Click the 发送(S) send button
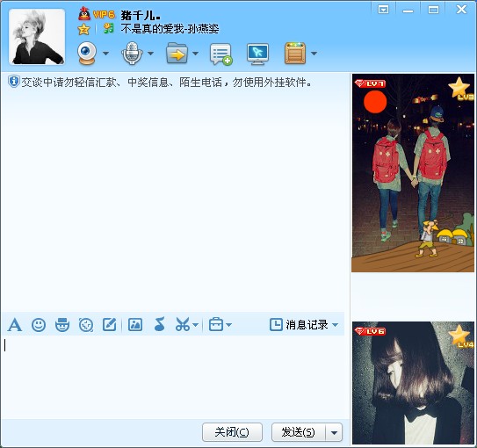Viewport: 477px width, 448px height. pyautogui.click(x=299, y=432)
